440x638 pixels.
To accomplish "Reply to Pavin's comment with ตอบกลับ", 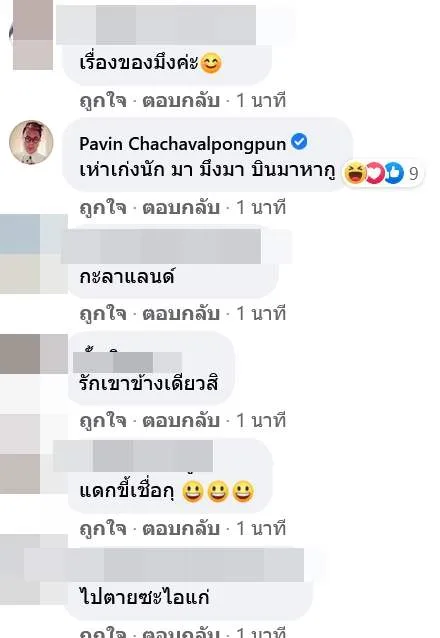I will click(181, 208).
